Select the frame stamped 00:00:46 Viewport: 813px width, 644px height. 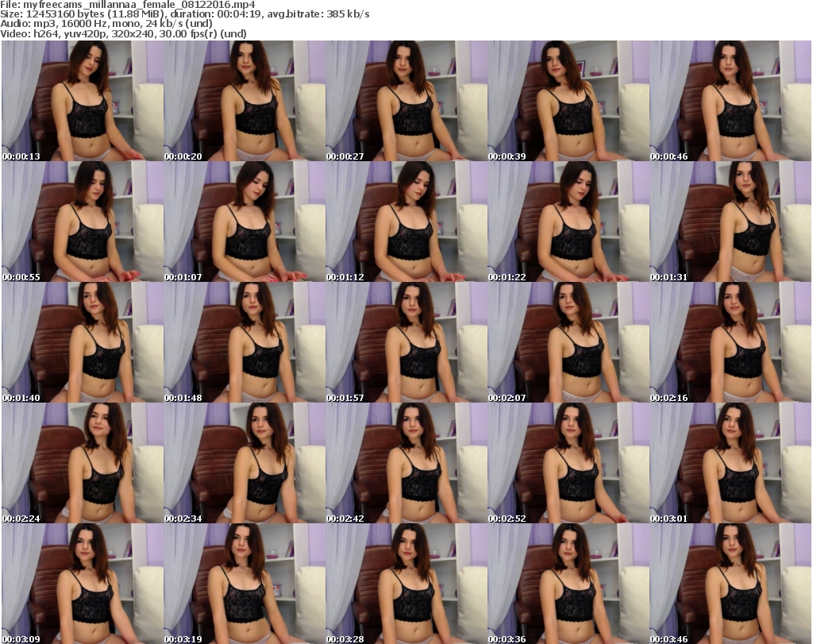coord(730,101)
